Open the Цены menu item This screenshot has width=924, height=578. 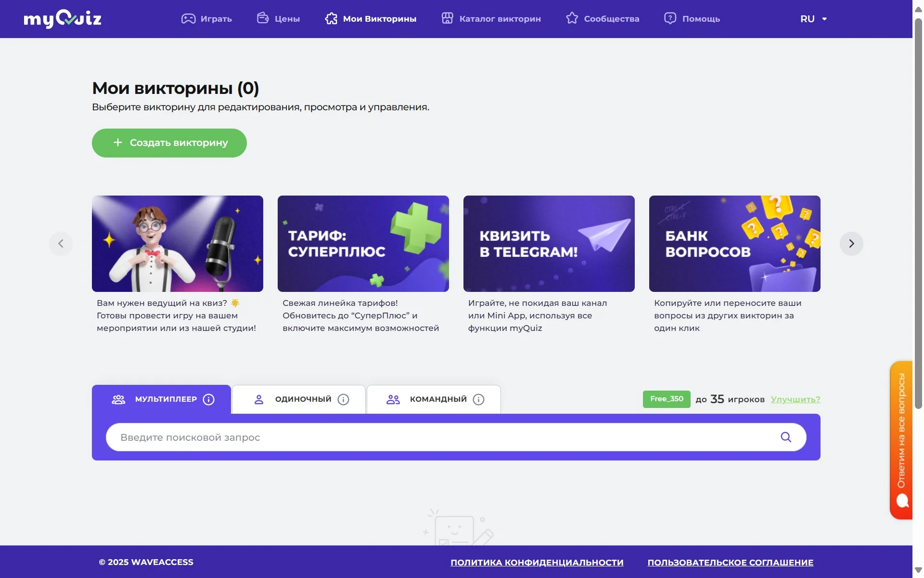(x=278, y=19)
